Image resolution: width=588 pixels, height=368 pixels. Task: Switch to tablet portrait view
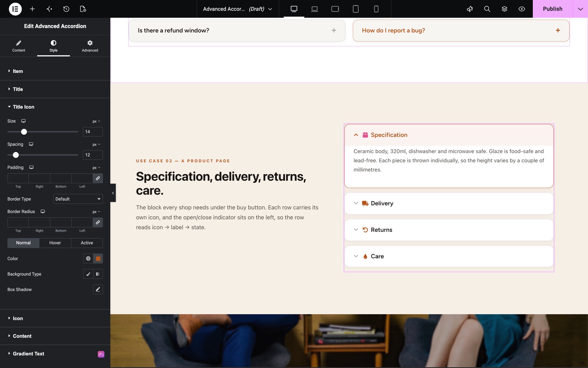356,9
